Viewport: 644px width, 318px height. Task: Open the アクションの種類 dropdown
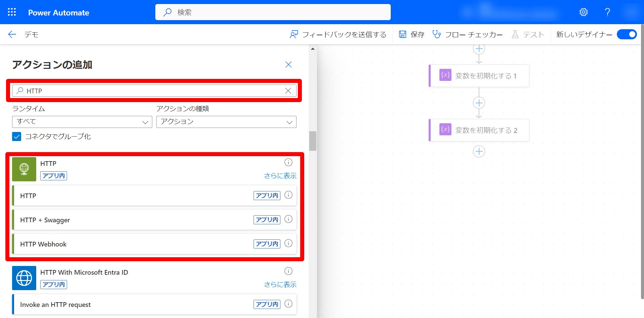click(226, 122)
